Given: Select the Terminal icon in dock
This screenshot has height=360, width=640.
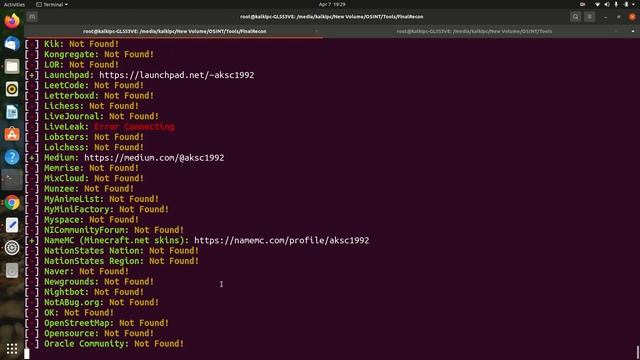Looking at the screenshot, I should click(12, 180).
